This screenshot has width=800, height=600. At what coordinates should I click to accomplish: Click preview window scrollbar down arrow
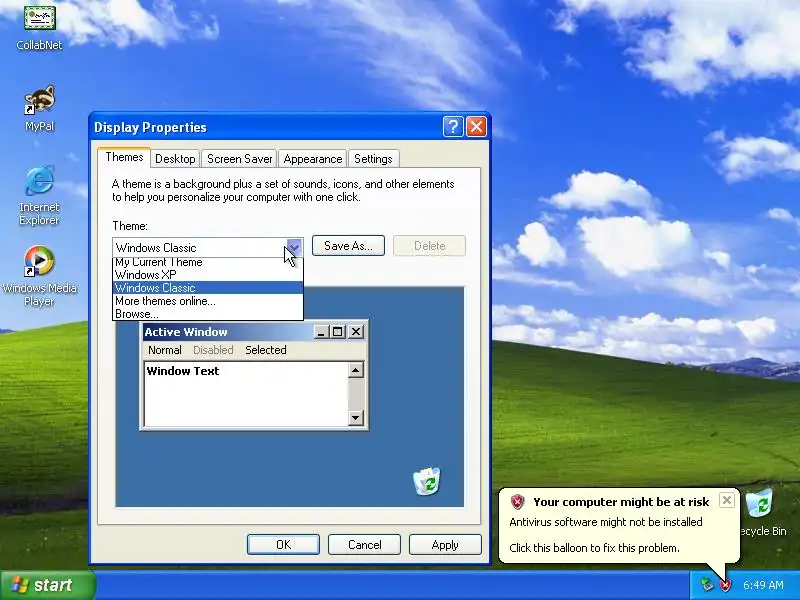tap(356, 418)
